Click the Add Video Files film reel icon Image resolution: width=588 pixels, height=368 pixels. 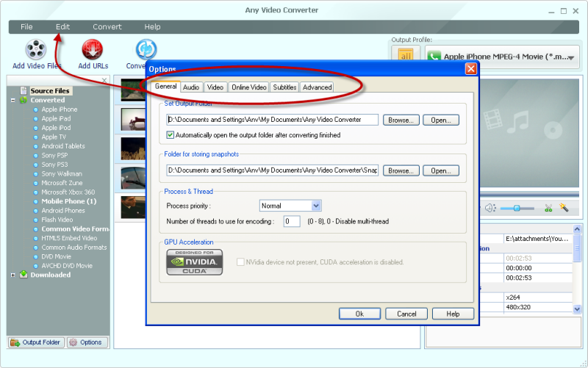pyautogui.click(x=36, y=49)
